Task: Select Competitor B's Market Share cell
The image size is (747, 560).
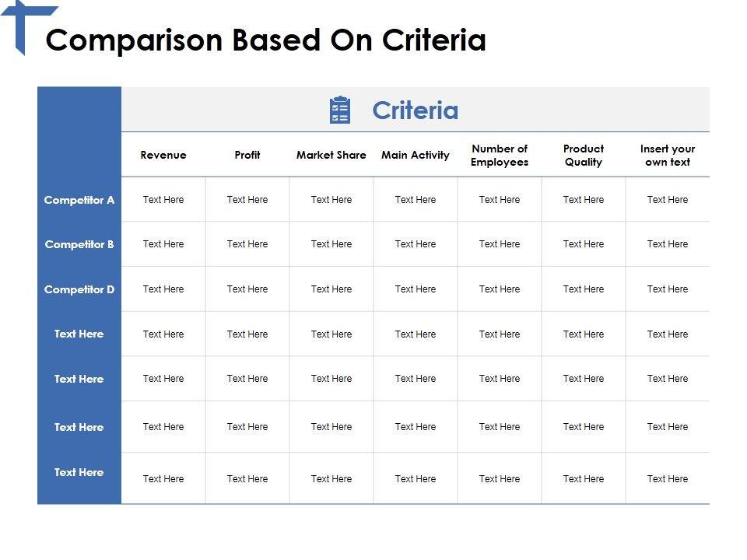Action: (331, 244)
